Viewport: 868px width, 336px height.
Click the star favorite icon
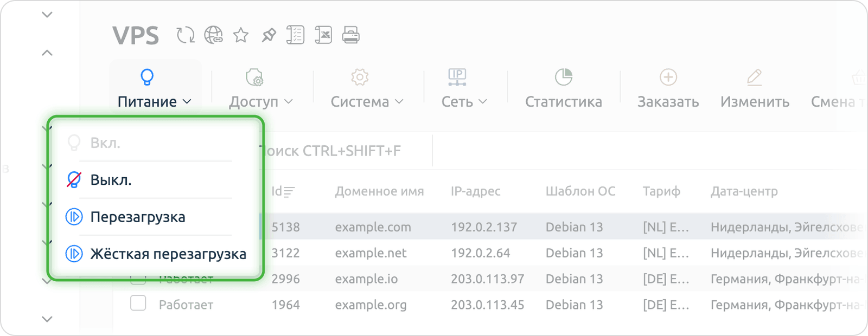click(241, 35)
